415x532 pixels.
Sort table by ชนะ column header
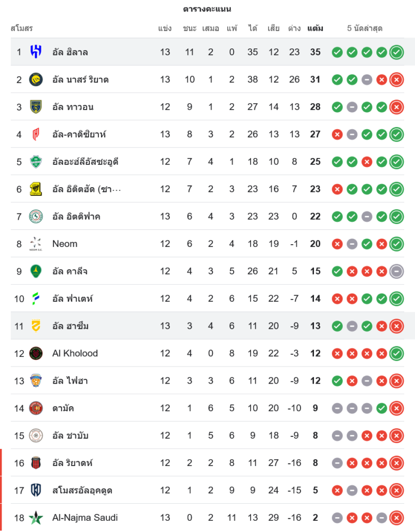(189, 28)
